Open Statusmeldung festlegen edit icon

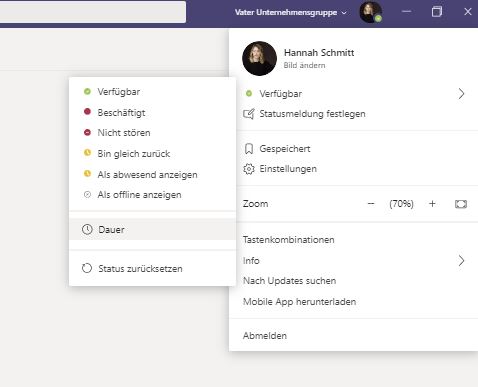[249, 114]
